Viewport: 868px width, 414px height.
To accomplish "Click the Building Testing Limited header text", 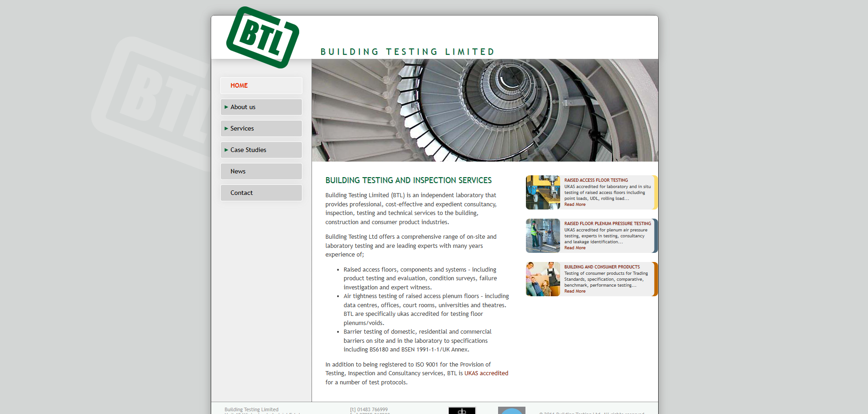I will pyautogui.click(x=407, y=52).
